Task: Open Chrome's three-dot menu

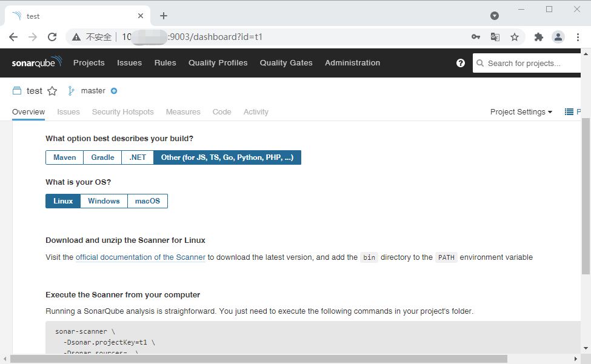Action: click(579, 37)
